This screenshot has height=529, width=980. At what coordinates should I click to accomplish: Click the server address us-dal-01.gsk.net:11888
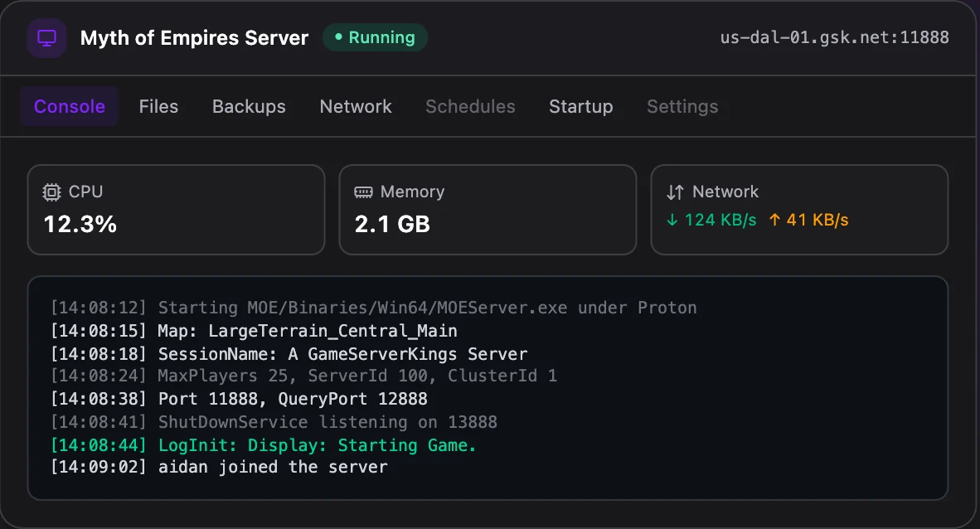point(834,37)
